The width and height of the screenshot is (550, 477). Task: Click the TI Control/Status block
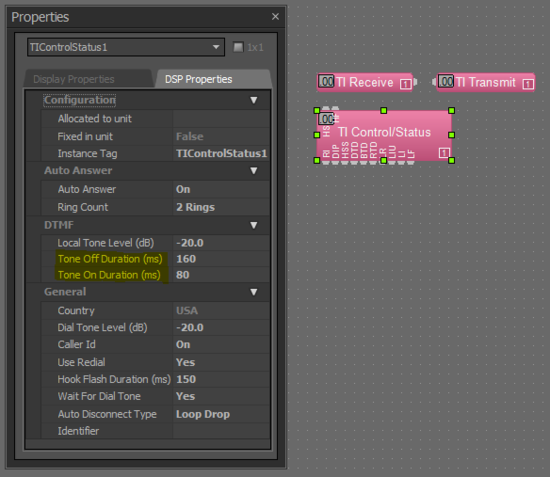coord(384,135)
